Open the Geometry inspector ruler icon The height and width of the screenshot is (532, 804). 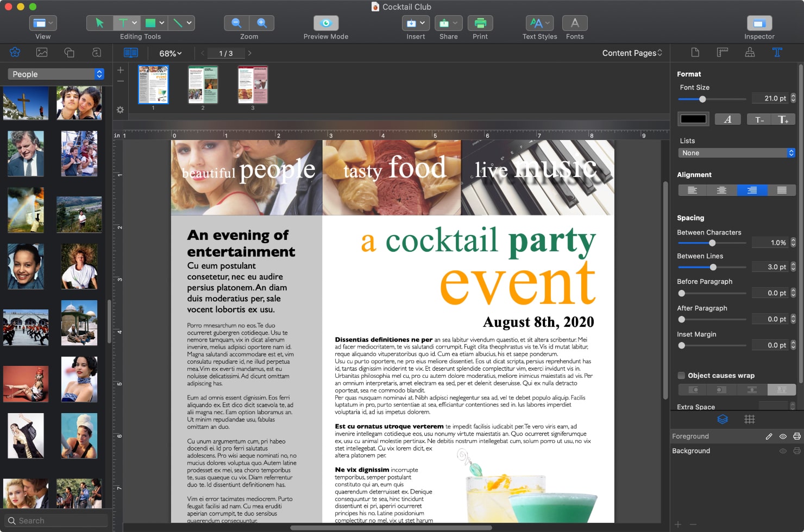click(x=723, y=52)
